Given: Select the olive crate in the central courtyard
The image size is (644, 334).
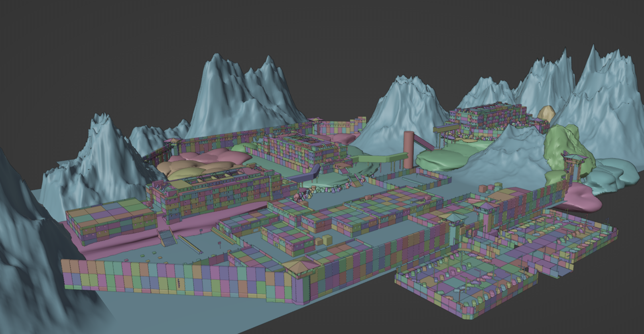Looking at the screenshot, I should pyautogui.click(x=327, y=240).
